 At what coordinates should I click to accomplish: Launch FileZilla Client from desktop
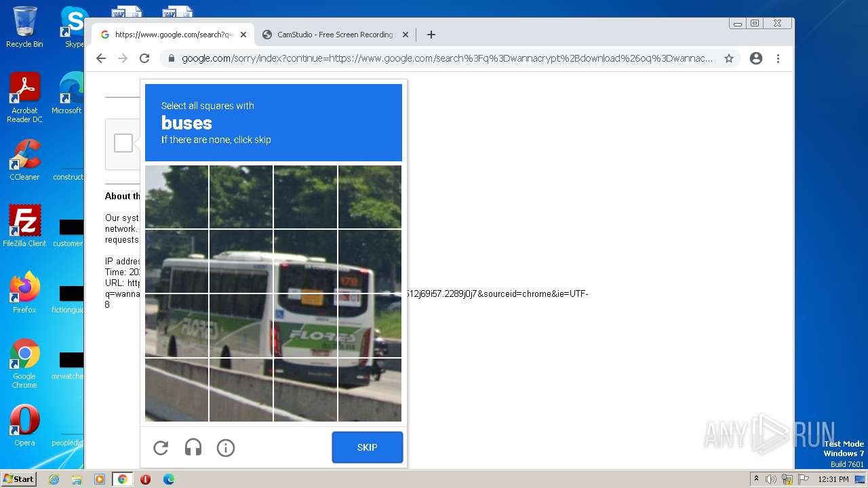(24, 226)
